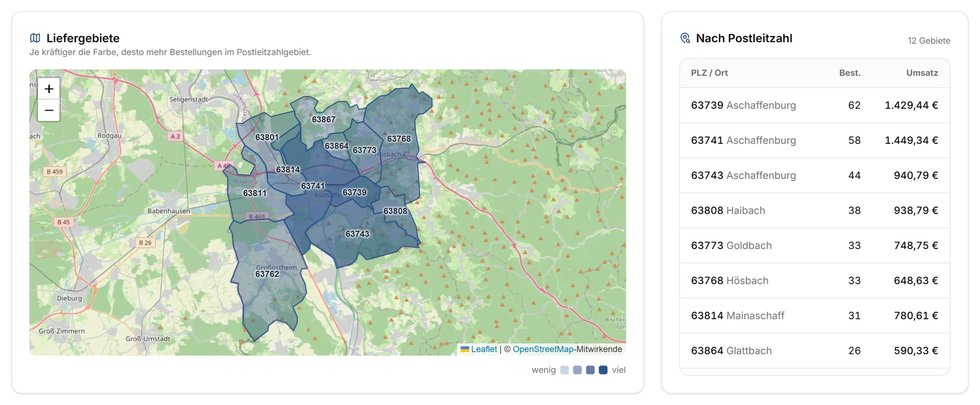This screenshot has height=405, width=980.
Task: Select the 63773 Goldbach table row
Action: [x=815, y=246]
